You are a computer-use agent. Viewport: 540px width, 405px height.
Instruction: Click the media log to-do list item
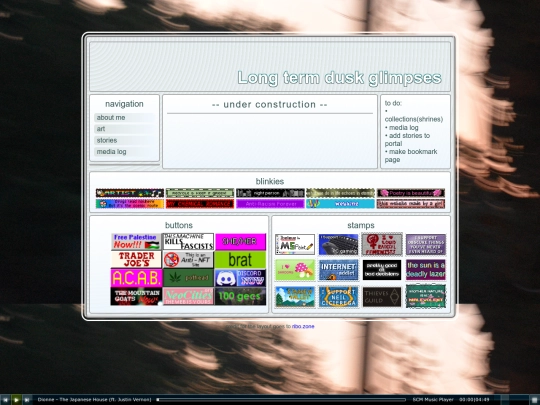(x=402, y=127)
